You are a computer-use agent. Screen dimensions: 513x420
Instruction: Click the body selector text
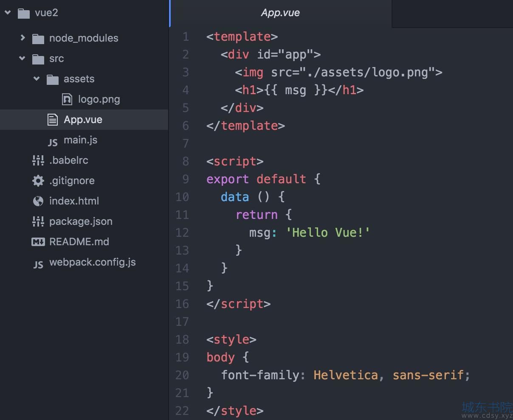tap(220, 358)
